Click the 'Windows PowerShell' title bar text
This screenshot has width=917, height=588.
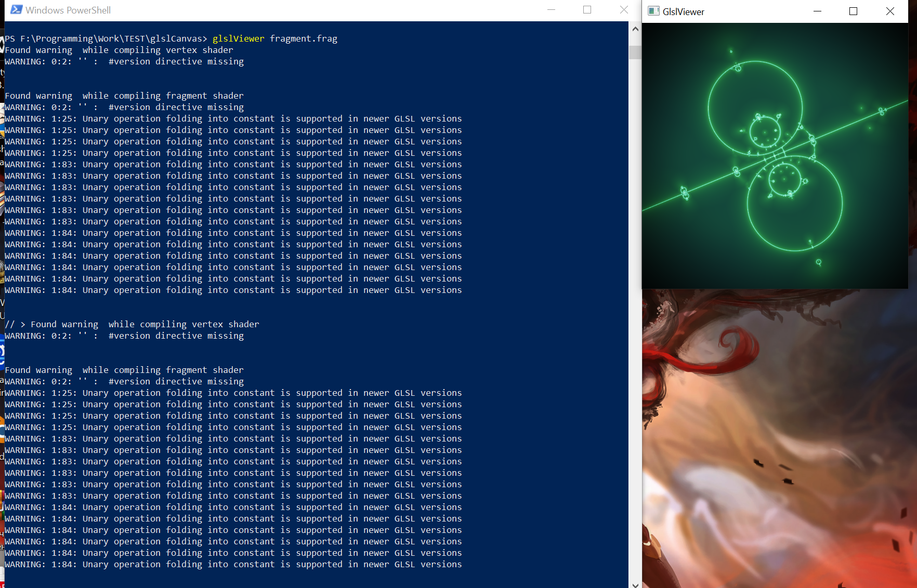(68, 10)
